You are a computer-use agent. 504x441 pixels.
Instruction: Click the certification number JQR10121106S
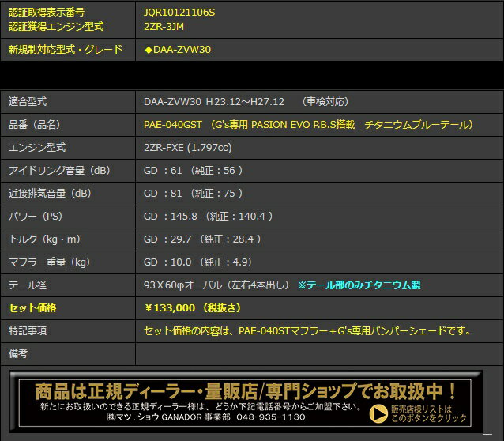[179, 13]
